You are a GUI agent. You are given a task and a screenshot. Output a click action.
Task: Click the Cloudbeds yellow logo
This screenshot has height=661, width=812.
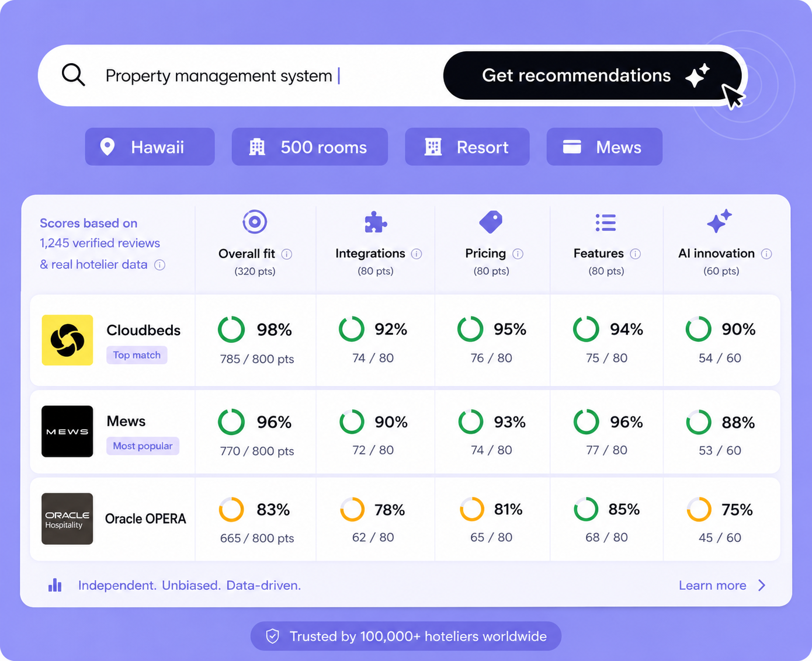point(67,340)
